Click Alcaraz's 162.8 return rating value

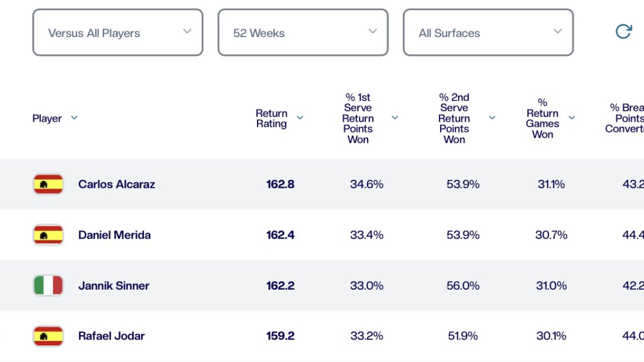(280, 184)
